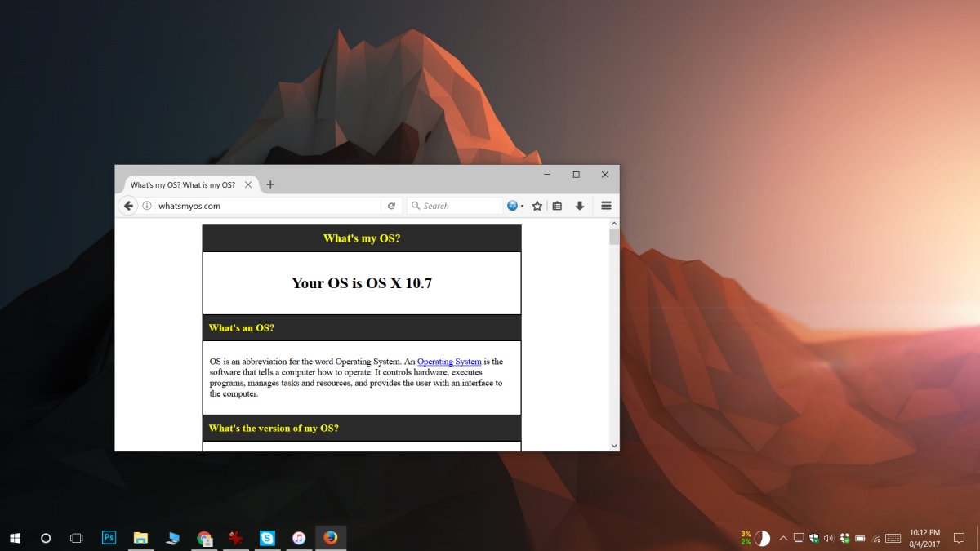
Task: Click the globe extension icon in toolbar
Action: pos(512,206)
